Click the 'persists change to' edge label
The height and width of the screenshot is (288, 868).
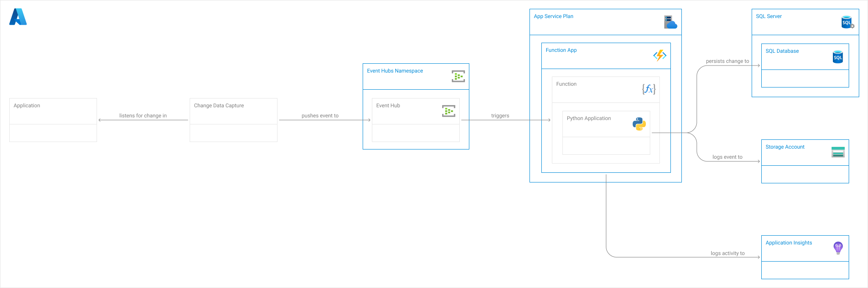click(728, 61)
